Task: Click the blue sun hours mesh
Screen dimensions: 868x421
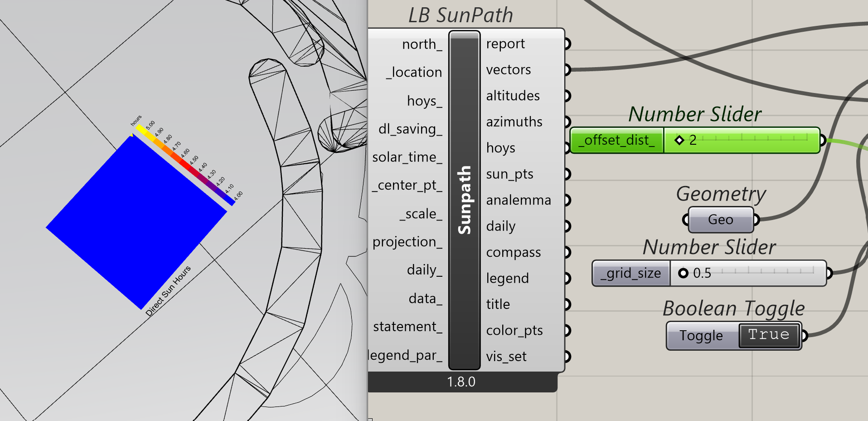Action: [136, 222]
